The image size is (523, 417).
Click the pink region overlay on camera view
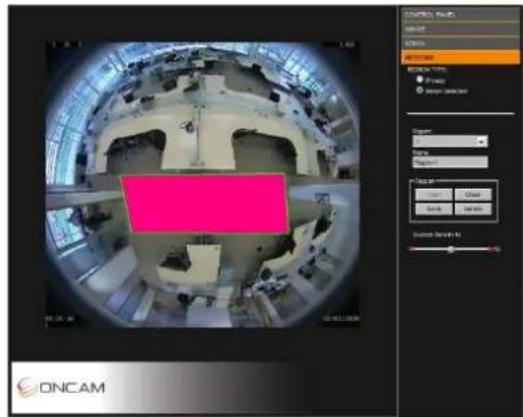(x=205, y=203)
